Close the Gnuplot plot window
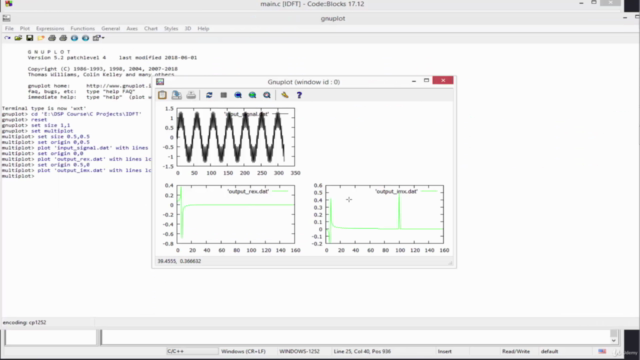Image resolution: width=640 pixels, height=360 pixels. pyautogui.click(x=443, y=80)
